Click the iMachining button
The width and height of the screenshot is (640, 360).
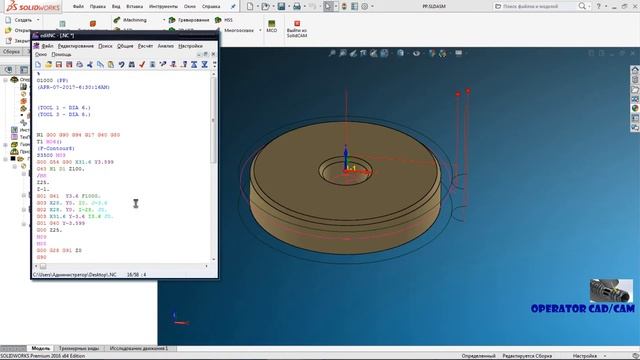130,20
